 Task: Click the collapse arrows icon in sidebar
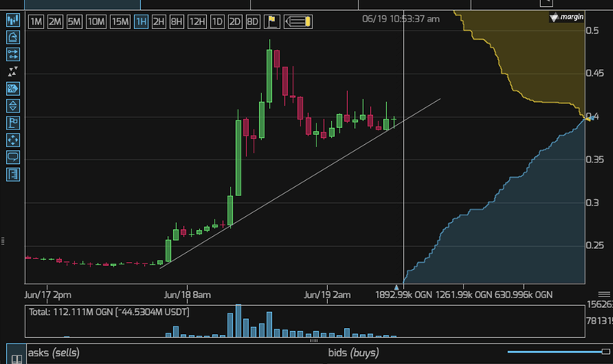[x=13, y=71]
